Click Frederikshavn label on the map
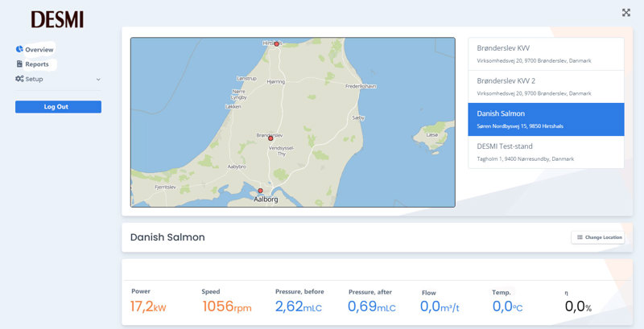The width and height of the screenshot is (644, 329). click(361, 87)
